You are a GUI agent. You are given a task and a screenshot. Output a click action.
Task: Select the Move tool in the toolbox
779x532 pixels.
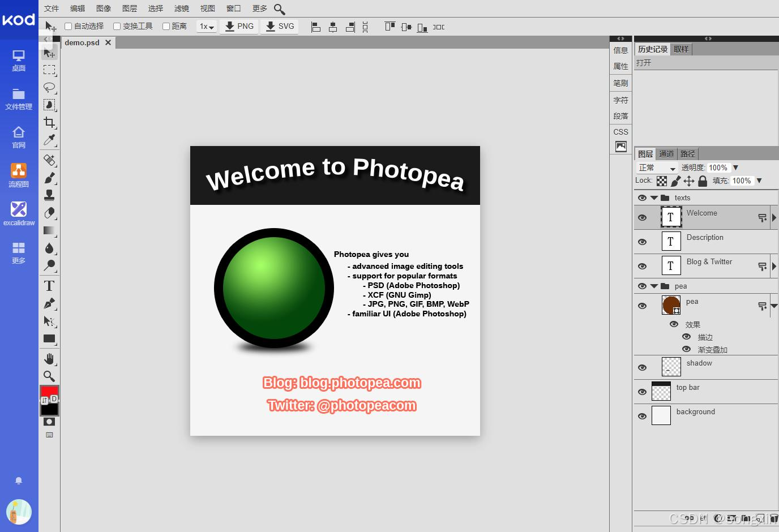click(x=49, y=53)
